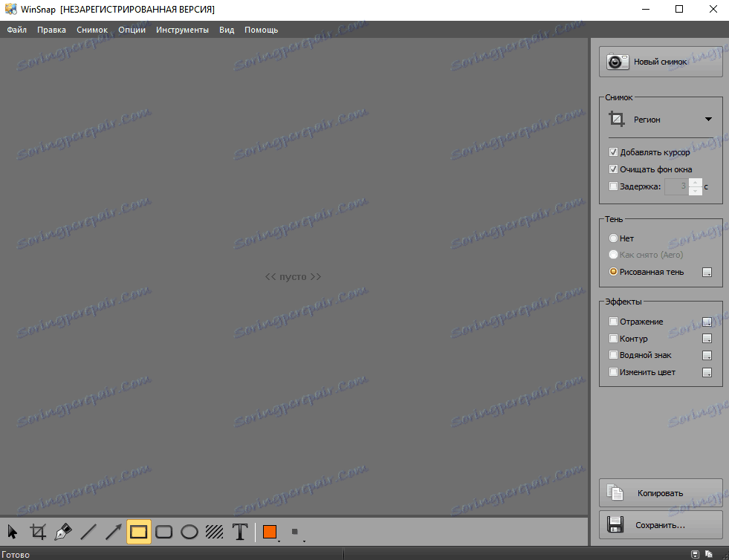Toggle Добавлять курсор checkbox
729x560 pixels.
613,152
